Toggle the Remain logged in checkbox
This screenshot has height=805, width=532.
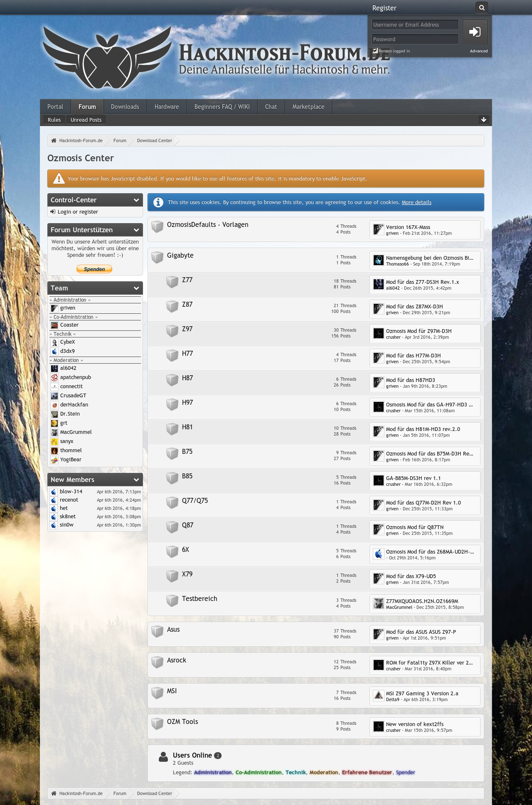[x=375, y=51]
